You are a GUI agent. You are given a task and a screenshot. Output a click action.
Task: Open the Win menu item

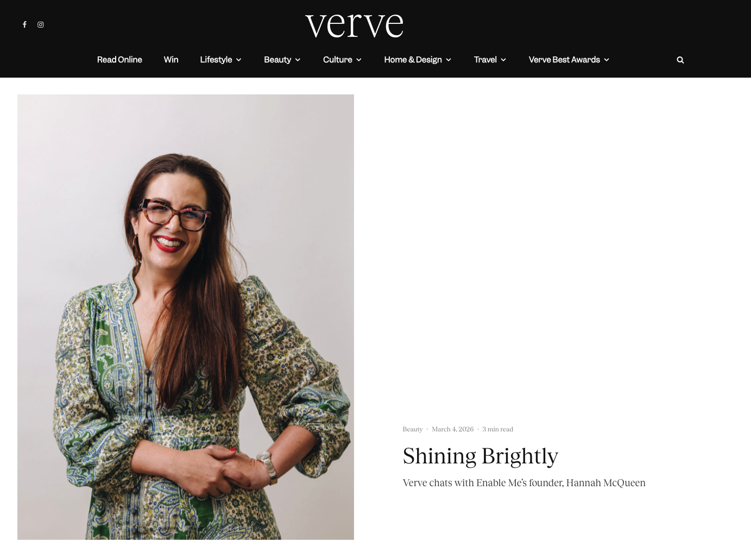[x=171, y=60]
